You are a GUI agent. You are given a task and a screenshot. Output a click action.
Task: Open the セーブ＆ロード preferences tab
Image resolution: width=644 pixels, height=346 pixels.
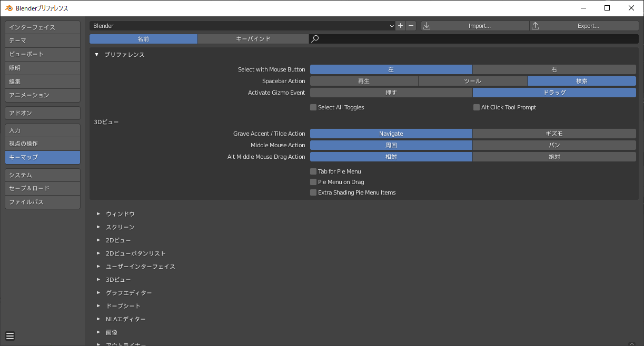(x=43, y=188)
